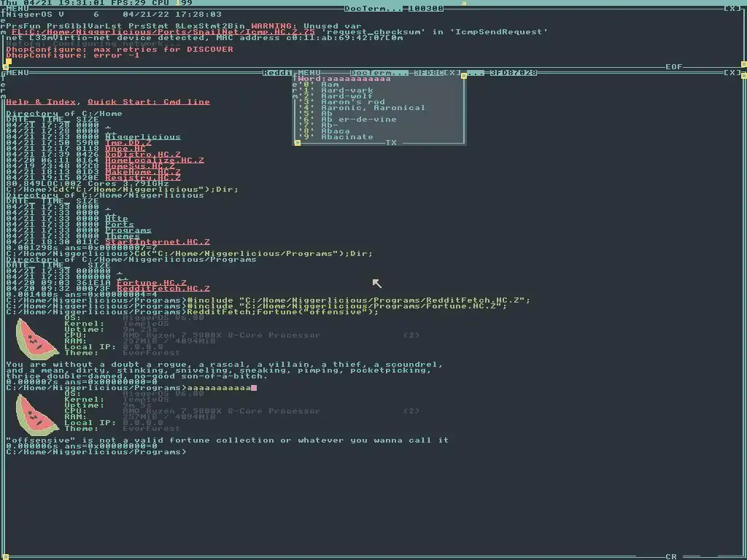Open MENU of the top DocTerm window
This screenshot has height=560, width=747.
[18, 9]
